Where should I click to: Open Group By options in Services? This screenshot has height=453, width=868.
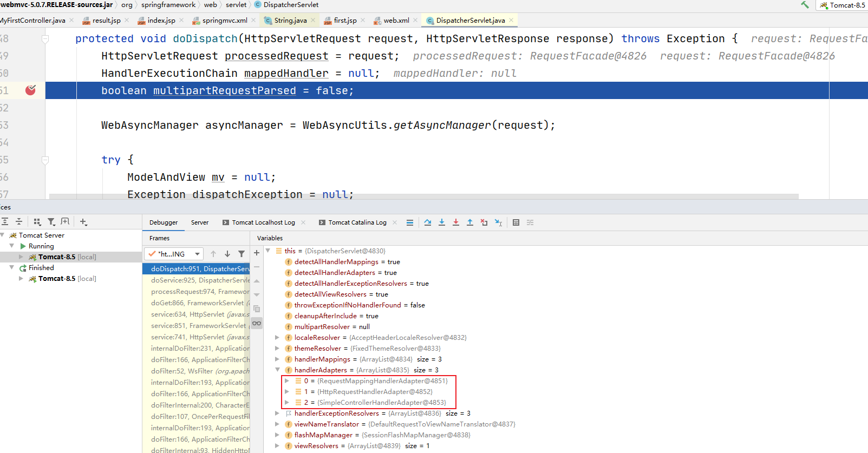(37, 222)
